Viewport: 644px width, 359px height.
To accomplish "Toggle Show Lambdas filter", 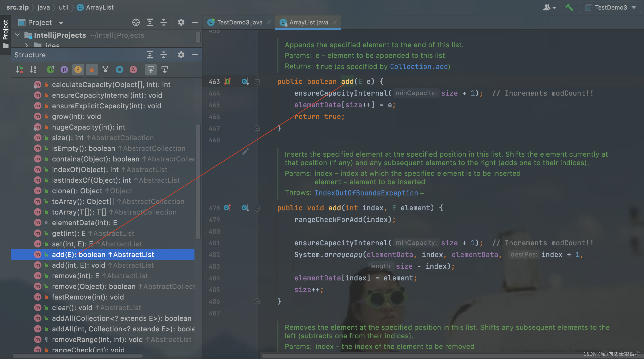I will 133,70.
